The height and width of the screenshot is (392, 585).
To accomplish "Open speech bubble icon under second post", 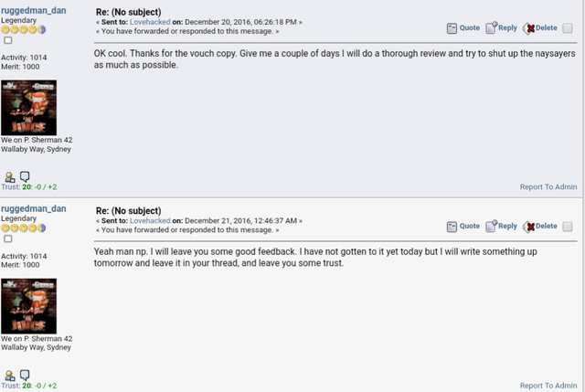I will click(x=25, y=375).
